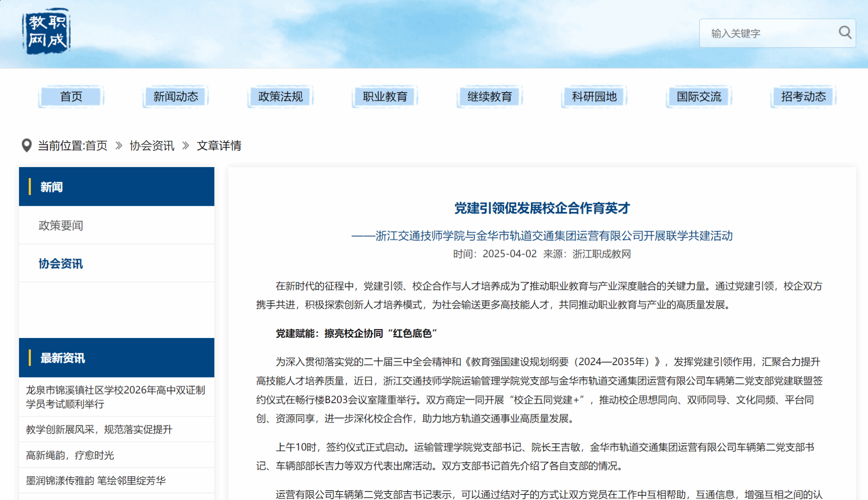Click the location pin icon
This screenshot has height=500, width=868.
pyautogui.click(x=26, y=145)
